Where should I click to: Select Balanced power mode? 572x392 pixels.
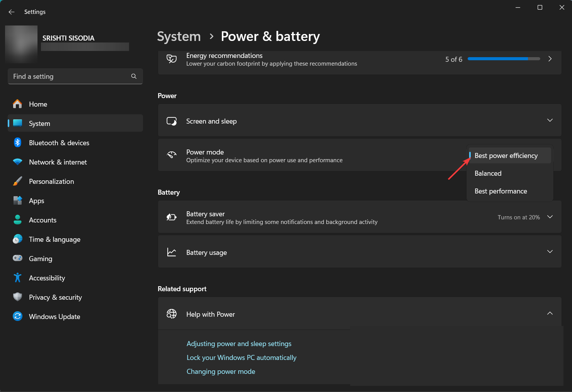coord(488,173)
